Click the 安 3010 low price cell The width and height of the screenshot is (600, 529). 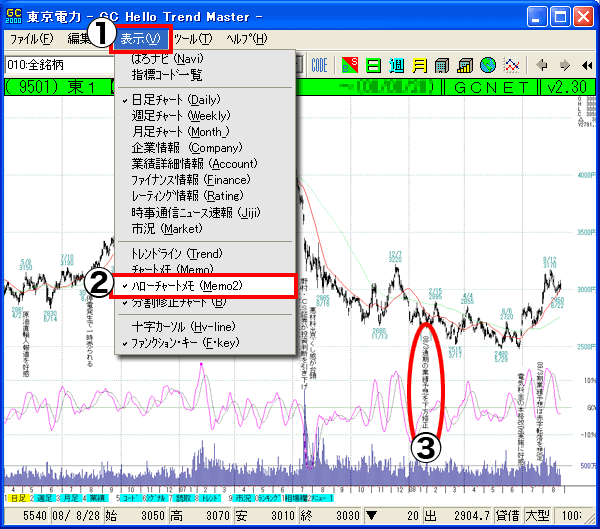click(x=266, y=516)
